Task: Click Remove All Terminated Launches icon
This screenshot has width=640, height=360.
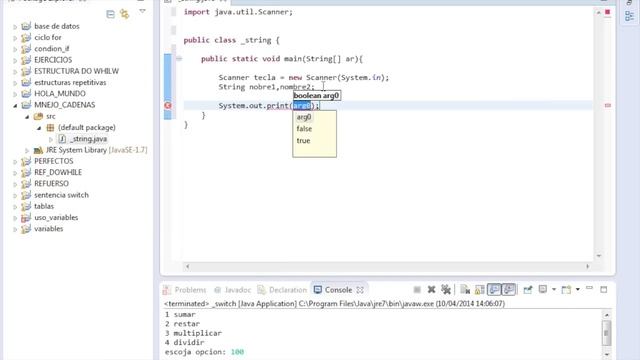Action: point(446,290)
